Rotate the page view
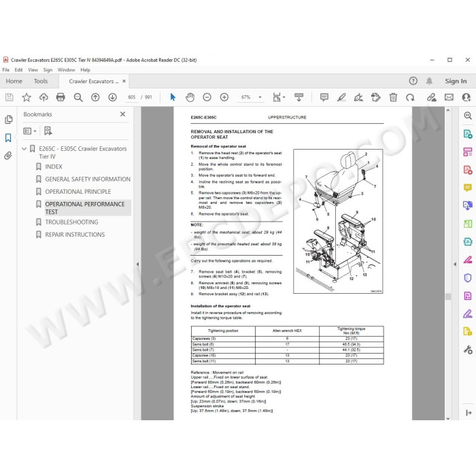The height and width of the screenshot is (476, 476). coord(410,97)
